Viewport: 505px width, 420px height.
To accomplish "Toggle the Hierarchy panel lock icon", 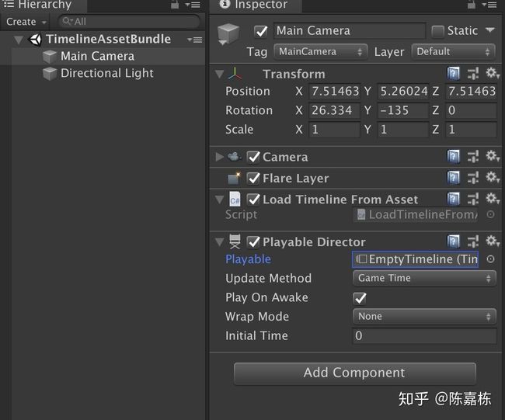I will [175, 5].
